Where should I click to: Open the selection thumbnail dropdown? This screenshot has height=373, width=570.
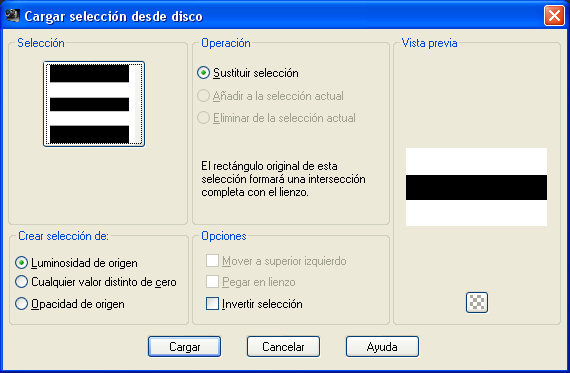[x=94, y=104]
